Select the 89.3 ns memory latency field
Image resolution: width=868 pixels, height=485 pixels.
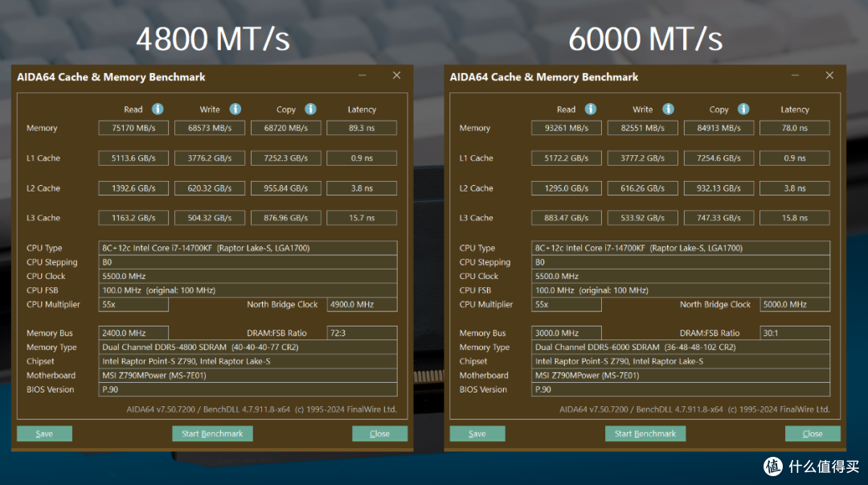pyautogui.click(x=362, y=128)
